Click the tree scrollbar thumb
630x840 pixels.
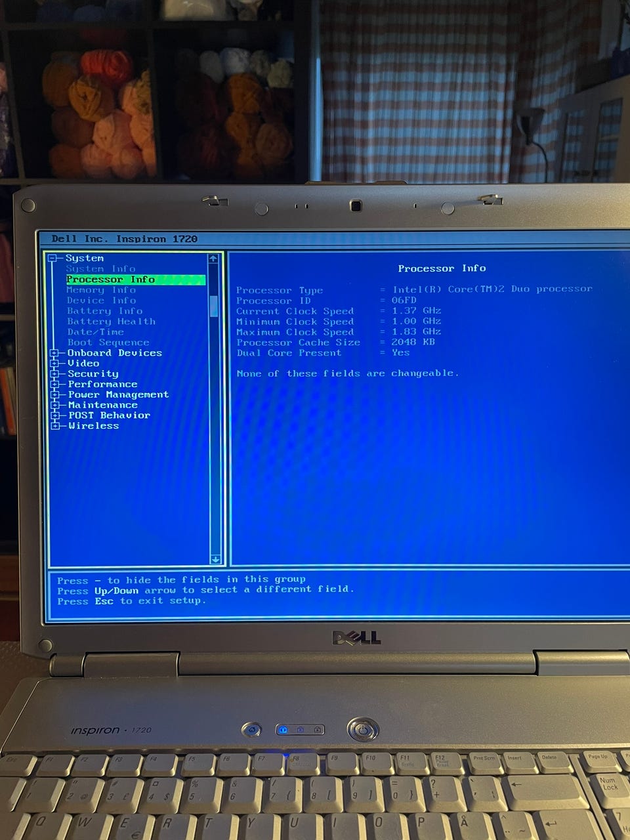point(213,306)
